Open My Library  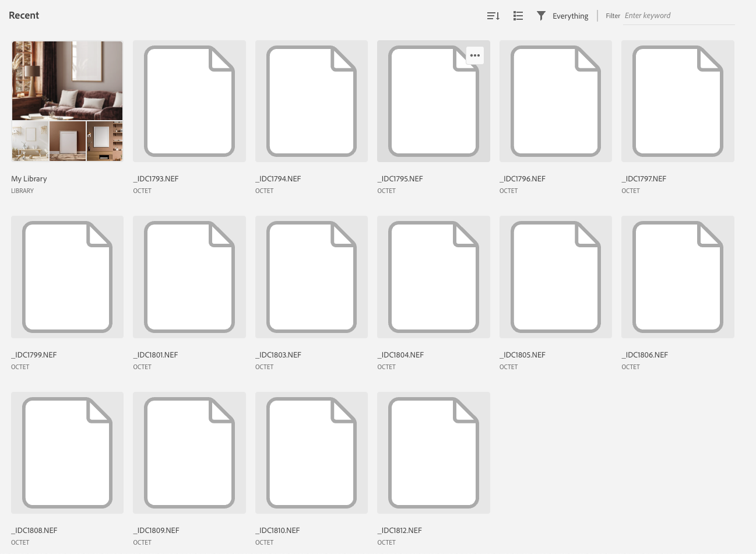coord(29,178)
